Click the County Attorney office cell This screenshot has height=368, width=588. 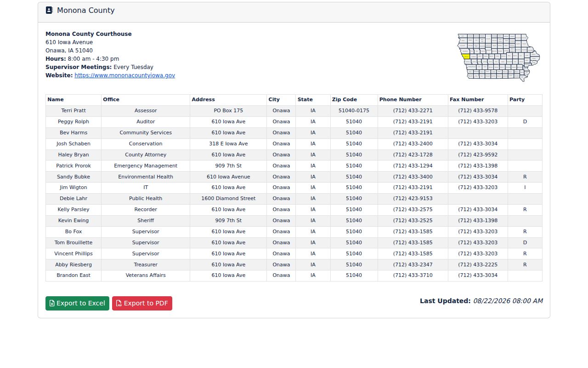[146, 155]
